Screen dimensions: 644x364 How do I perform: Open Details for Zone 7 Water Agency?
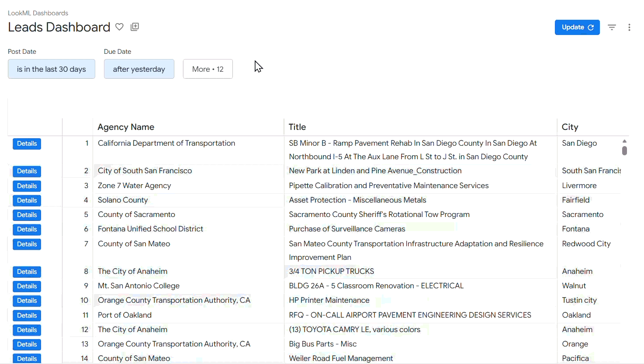[27, 186]
